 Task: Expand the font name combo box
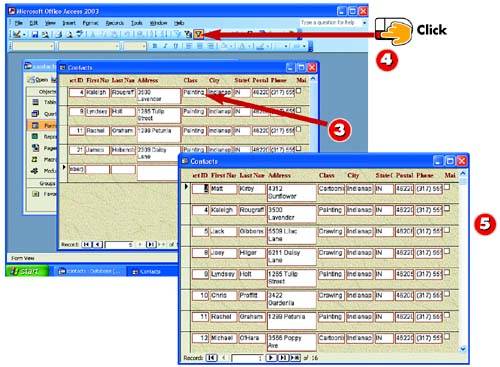[x=117, y=46]
